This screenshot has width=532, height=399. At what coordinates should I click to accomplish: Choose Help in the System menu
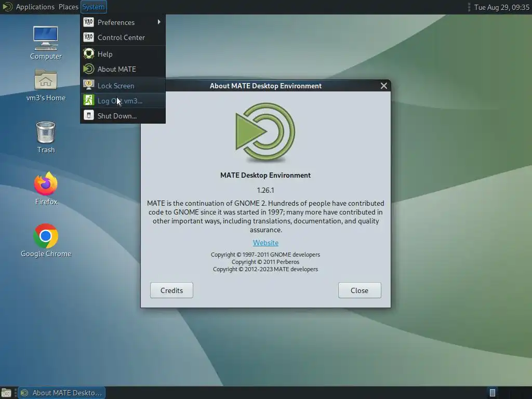(123, 54)
